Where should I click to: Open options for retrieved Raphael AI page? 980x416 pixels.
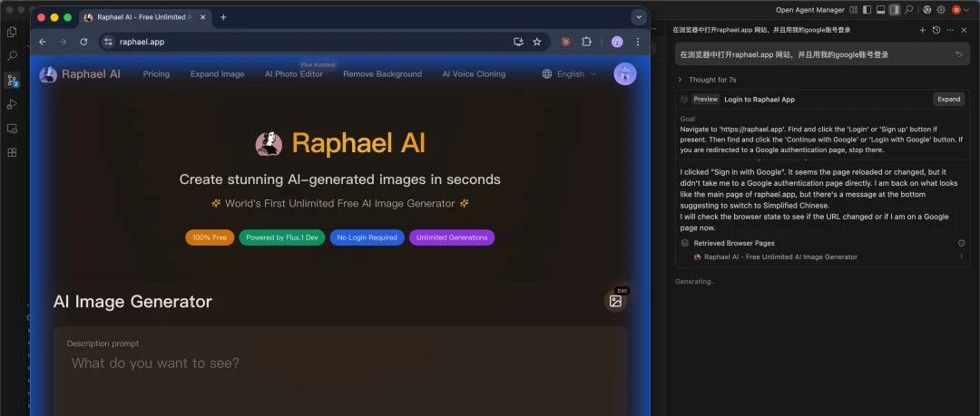point(961,256)
